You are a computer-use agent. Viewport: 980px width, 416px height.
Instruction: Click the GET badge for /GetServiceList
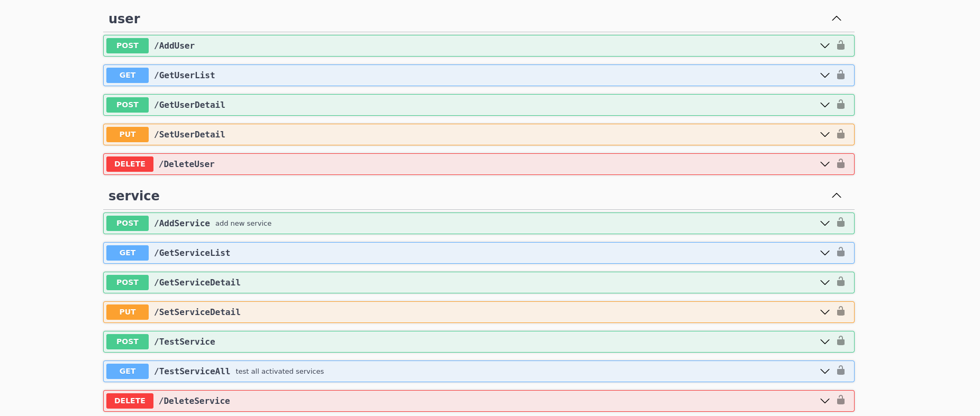click(128, 253)
